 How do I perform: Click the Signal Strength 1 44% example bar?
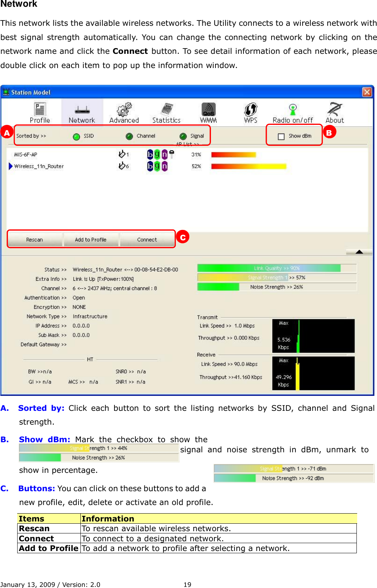point(99,448)
